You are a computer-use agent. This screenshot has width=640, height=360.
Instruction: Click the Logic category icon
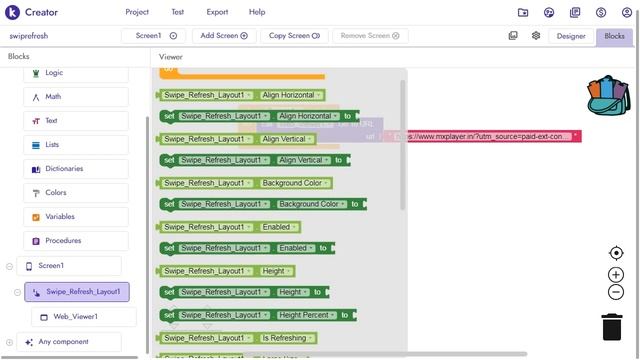36,73
